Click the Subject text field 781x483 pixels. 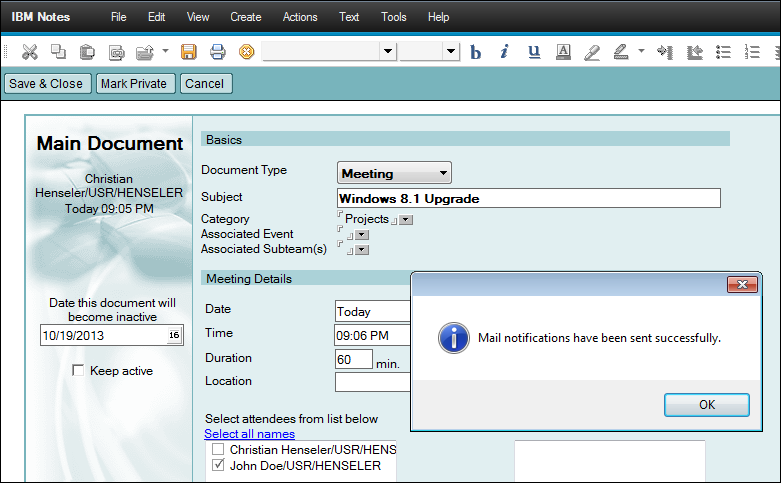[528, 198]
